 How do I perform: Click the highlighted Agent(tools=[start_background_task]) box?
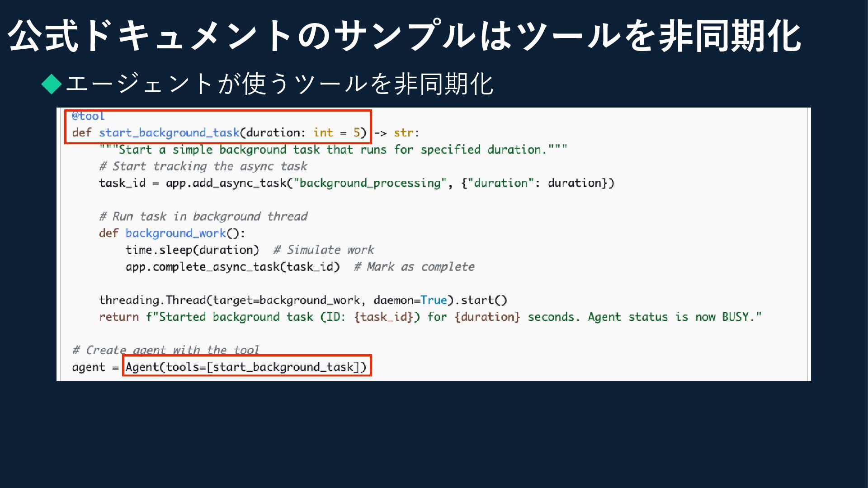point(246,366)
